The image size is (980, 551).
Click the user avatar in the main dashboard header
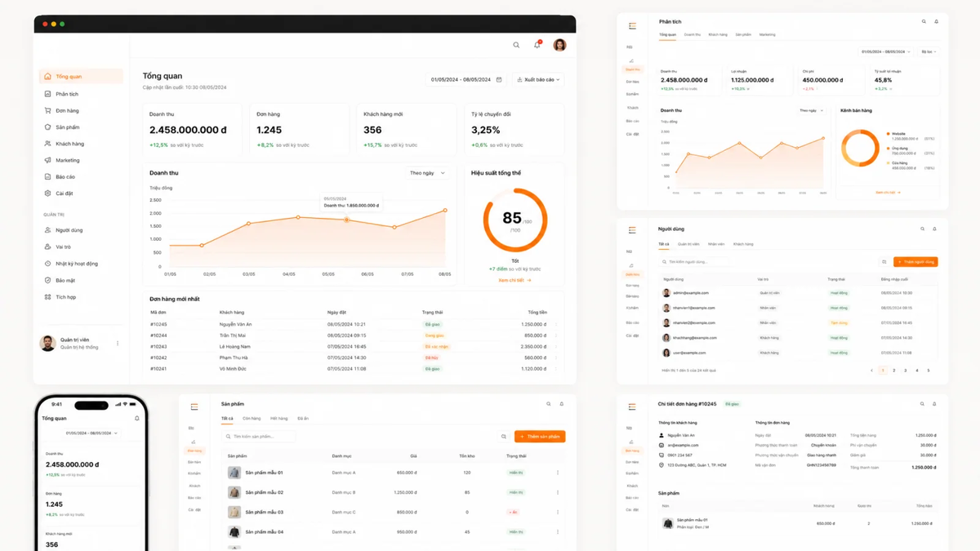559,45
